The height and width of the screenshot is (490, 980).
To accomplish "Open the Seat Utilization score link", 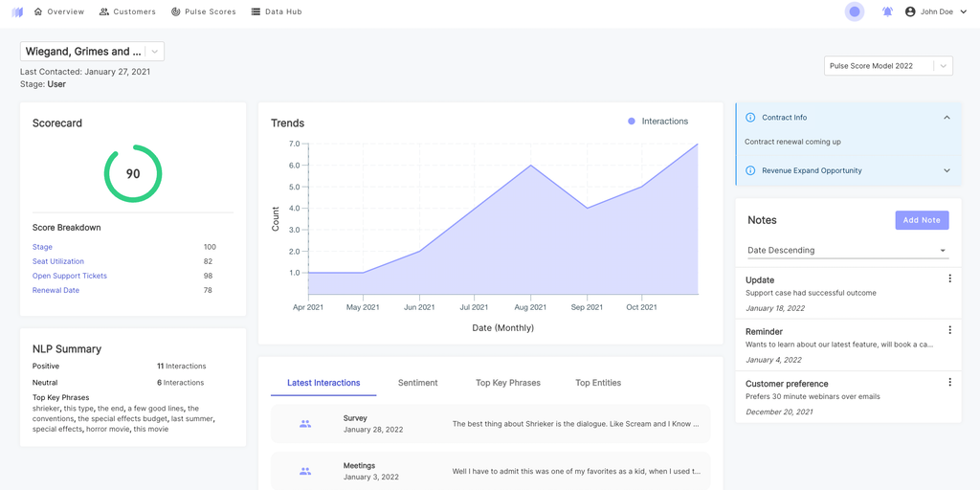I will point(58,261).
